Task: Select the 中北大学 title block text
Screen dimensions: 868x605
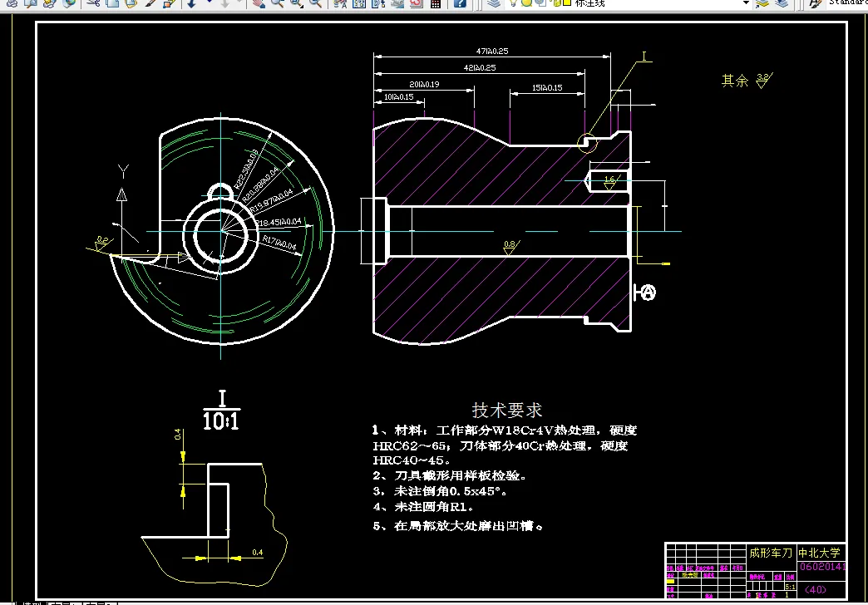Action: tap(819, 553)
